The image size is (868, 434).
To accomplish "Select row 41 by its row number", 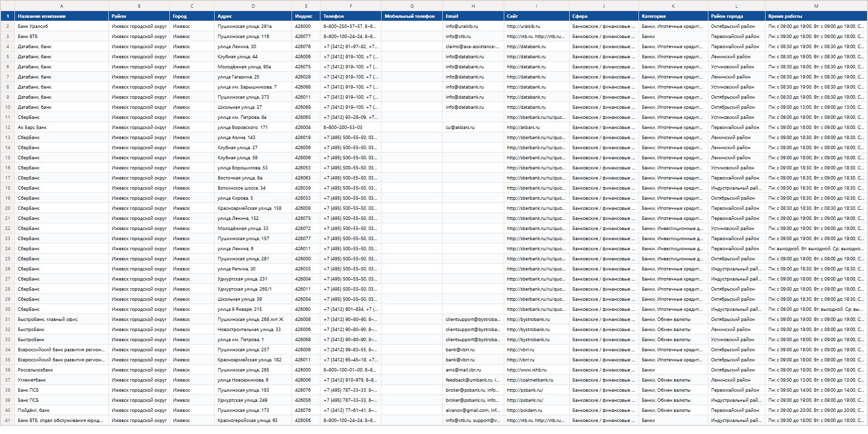I will pyautogui.click(x=8, y=421).
